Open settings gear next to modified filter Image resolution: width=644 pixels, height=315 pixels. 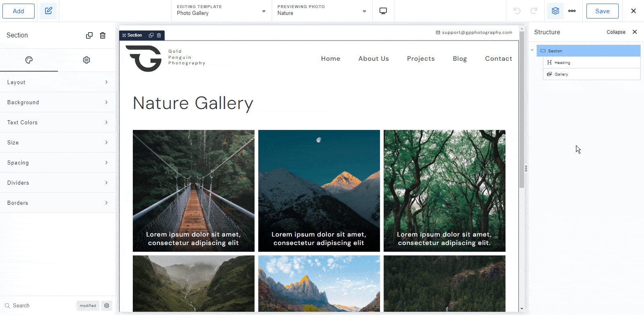pyautogui.click(x=107, y=306)
